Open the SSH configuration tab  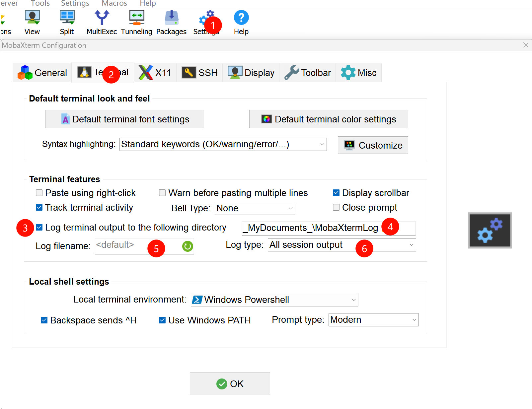click(199, 73)
